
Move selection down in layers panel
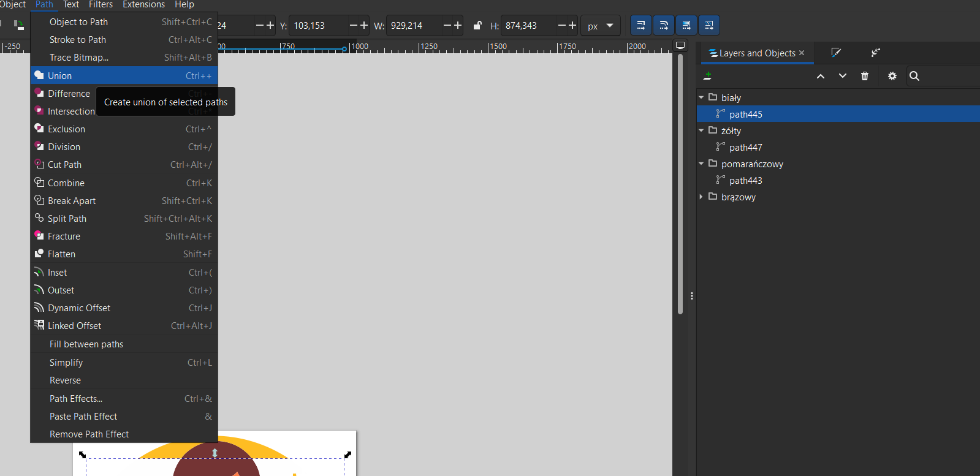[x=843, y=76]
